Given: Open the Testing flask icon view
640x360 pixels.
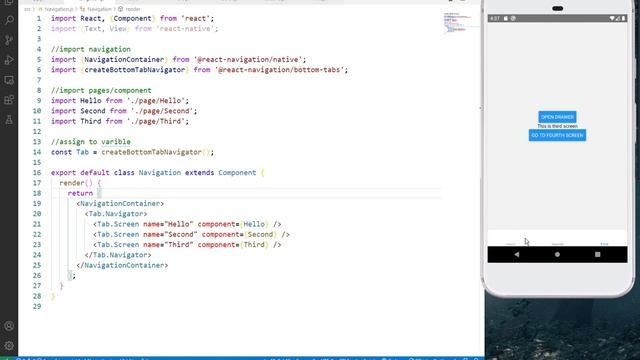Looking at the screenshot, I should pyautogui.click(x=9, y=120).
